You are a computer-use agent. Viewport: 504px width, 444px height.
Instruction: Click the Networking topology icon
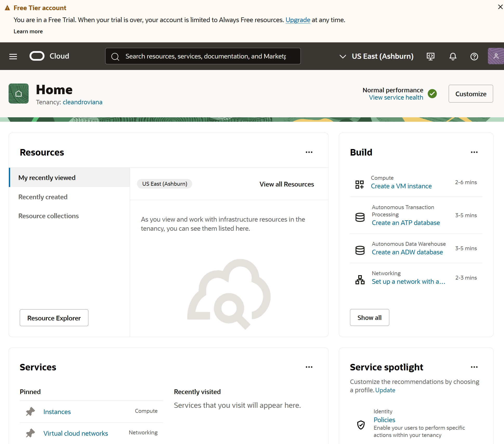(x=360, y=280)
